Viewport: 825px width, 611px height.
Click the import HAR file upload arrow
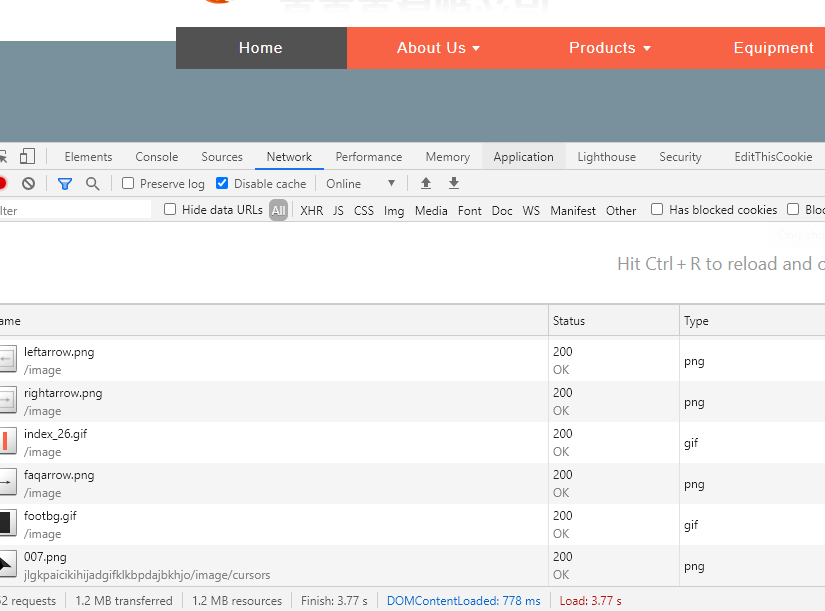(426, 184)
